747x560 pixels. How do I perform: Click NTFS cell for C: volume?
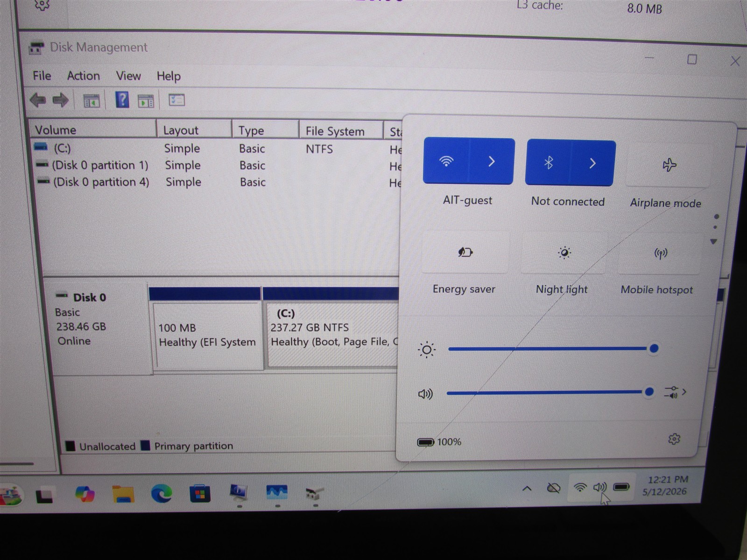click(x=319, y=149)
